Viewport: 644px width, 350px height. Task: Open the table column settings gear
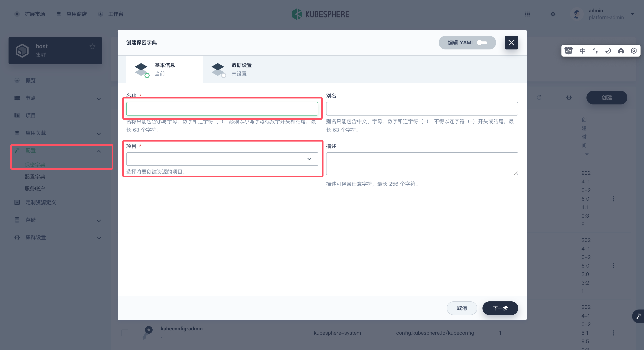[569, 97]
